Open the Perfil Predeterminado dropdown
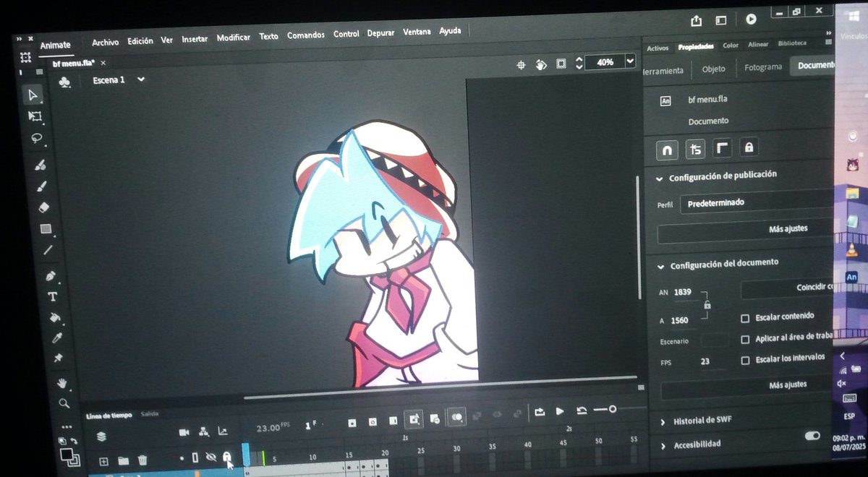Screen dimensions: 868x477 click(757, 203)
